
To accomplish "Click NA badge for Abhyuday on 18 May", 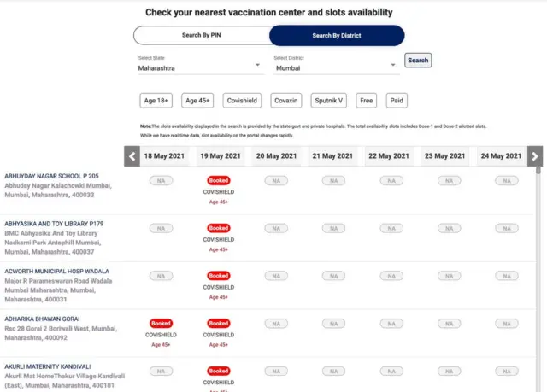I will pyautogui.click(x=161, y=181).
